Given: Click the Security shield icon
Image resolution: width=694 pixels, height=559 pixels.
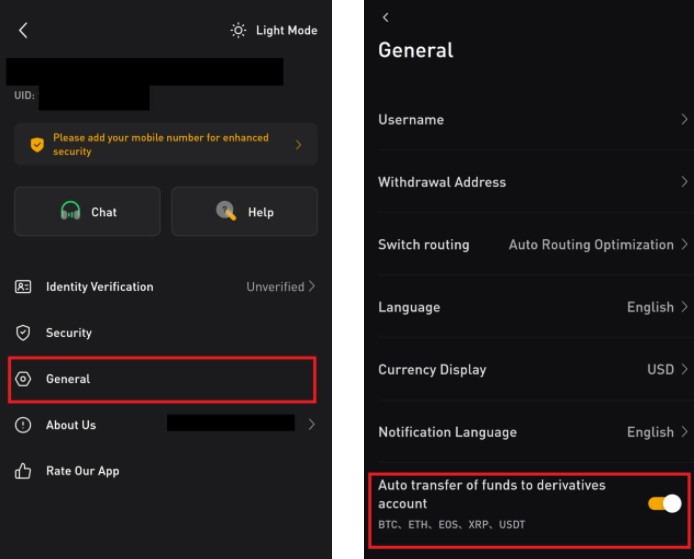Looking at the screenshot, I should click(23, 333).
